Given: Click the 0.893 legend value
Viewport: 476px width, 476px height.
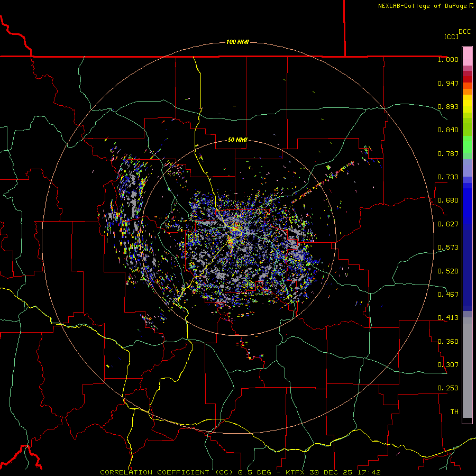Looking at the screenshot, I should [x=448, y=106].
